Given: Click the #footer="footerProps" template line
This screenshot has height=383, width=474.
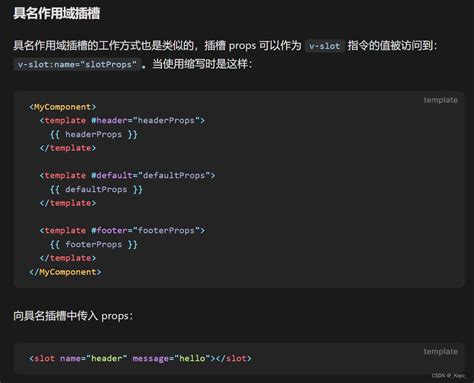Looking at the screenshot, I should point(122,230).
